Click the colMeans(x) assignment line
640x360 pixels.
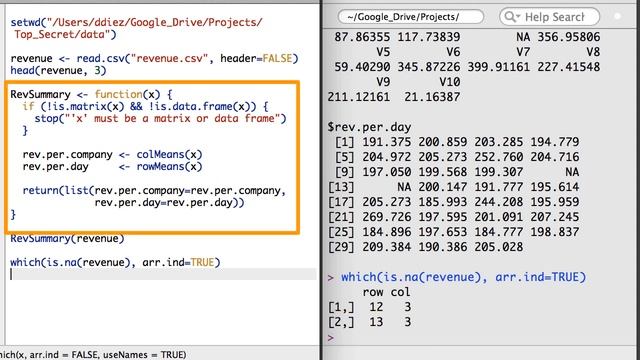[x=112, y=154]
